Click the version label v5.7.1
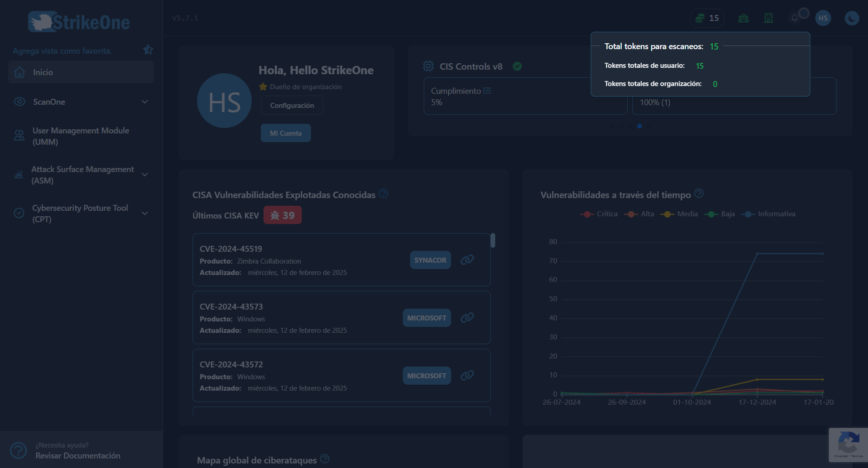Viewport: 868px width, 468px height. pyautogui.click(x=185, y=18)
